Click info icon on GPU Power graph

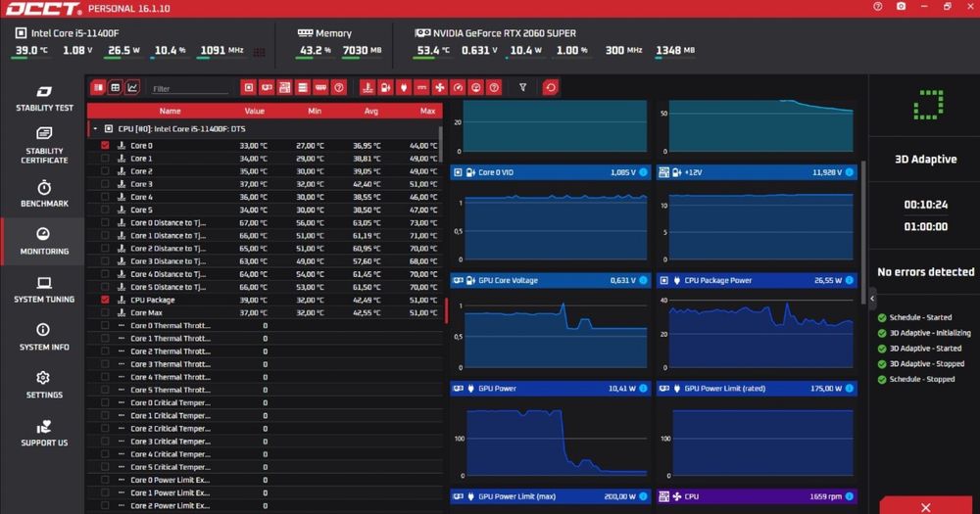(643, 389)
